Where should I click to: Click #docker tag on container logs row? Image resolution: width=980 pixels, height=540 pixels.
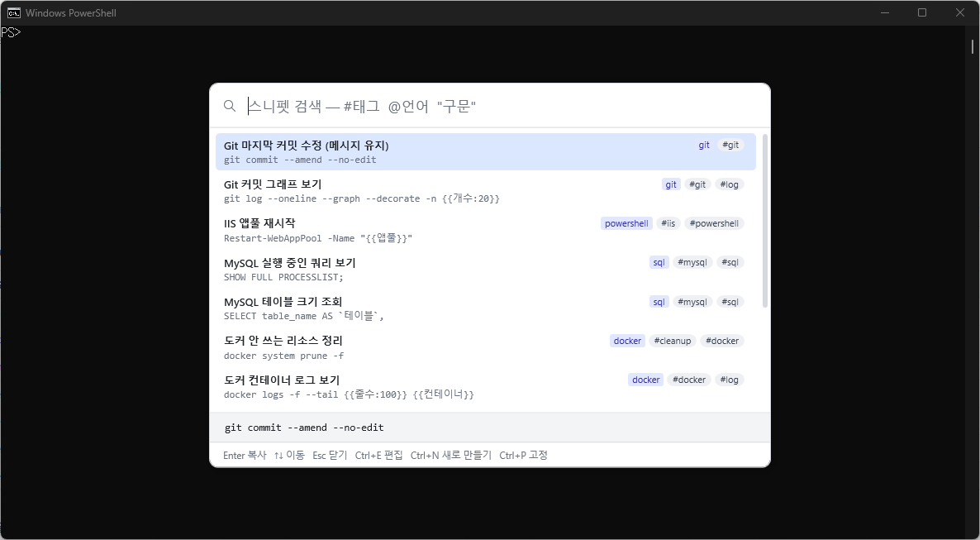tap(689, 380)
